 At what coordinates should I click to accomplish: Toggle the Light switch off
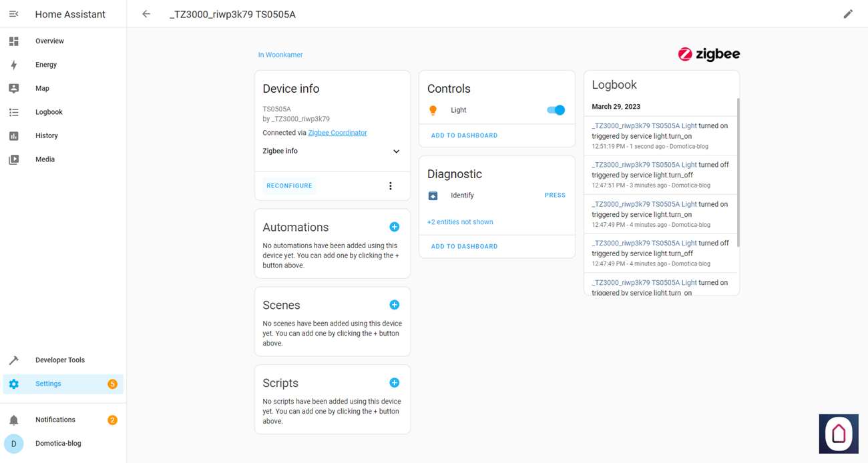coord(556,110)
